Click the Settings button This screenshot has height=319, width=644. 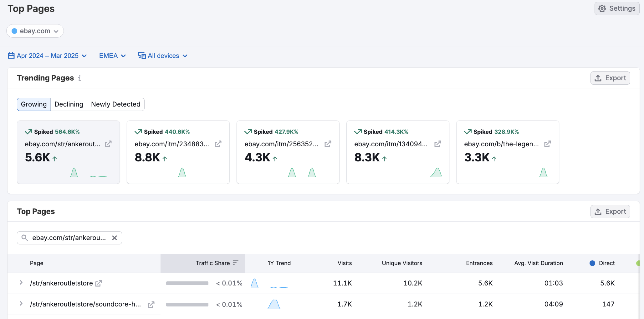(x=617, y=8)
